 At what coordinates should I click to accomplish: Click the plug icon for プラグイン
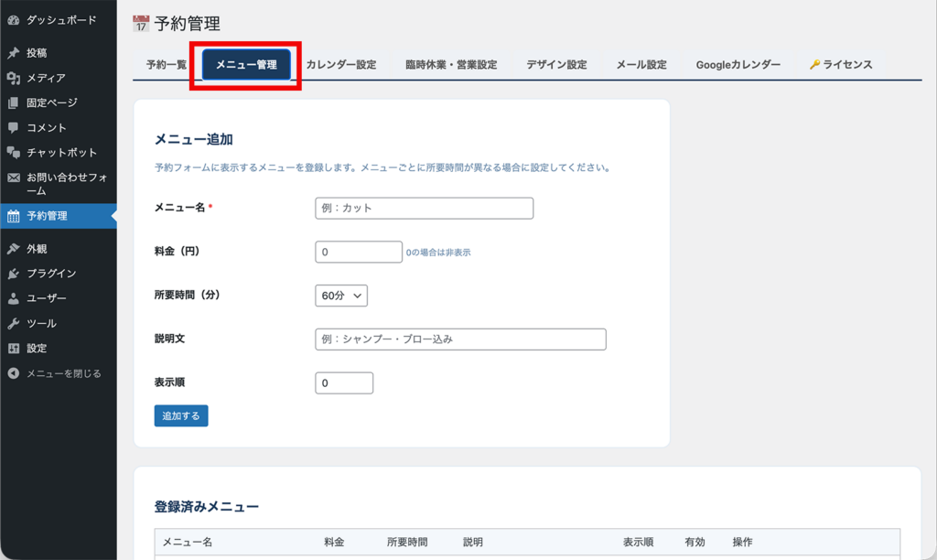tap(13, 274)
